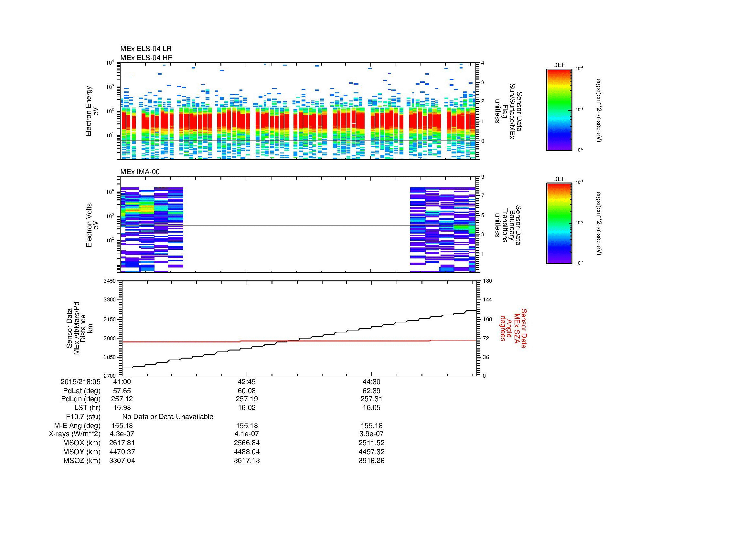This screenshot has height=534, width=756.
Task: Click the 'MEx IMA-00' panel title
Action: coord(140,172)
